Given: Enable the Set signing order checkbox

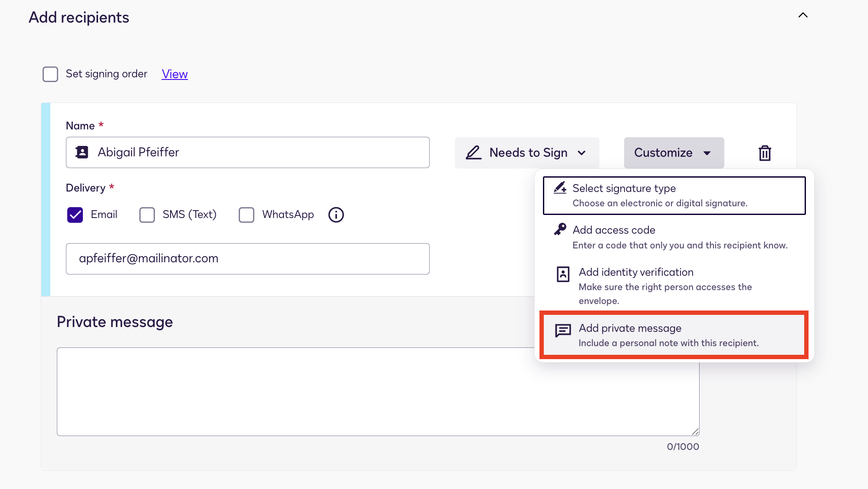Looking at the screenshot, I should (50, 74).
